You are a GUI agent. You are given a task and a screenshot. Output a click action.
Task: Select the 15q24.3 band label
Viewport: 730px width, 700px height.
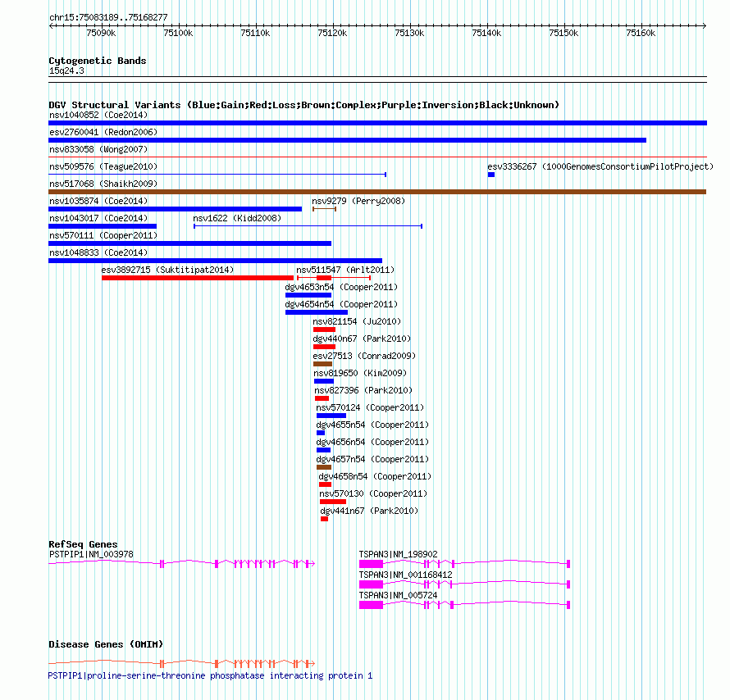pos(66,70)
